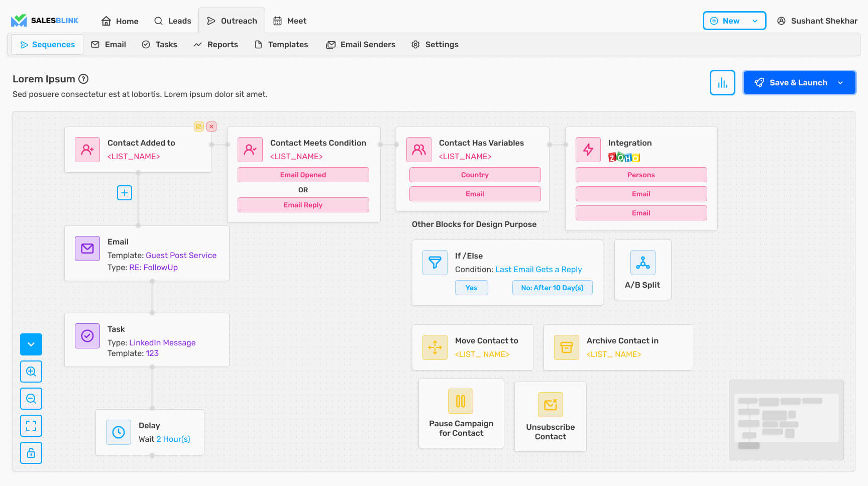Collapse the canvas controls with the blue chevron
868x486 pixels.
(x=31, y=344)
